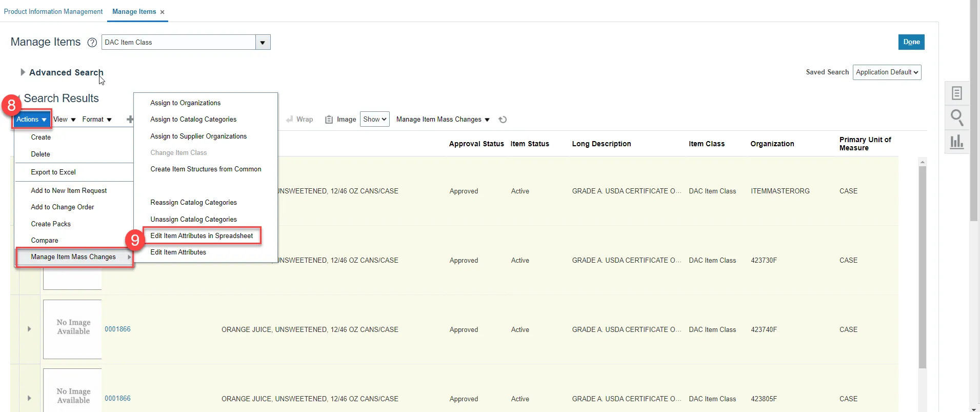Click the refresh icon in results toolbar

[x=503, y=120]
